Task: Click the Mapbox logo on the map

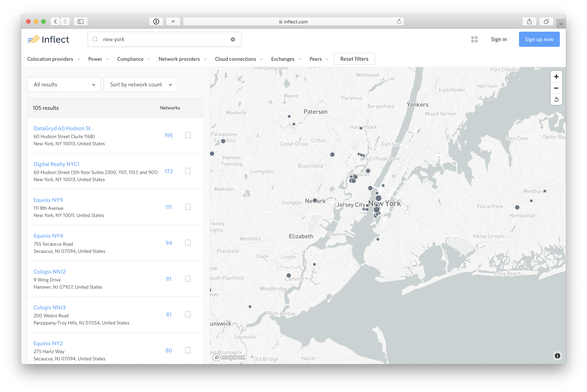Action: pyautogui.click(x=229, y=357)
